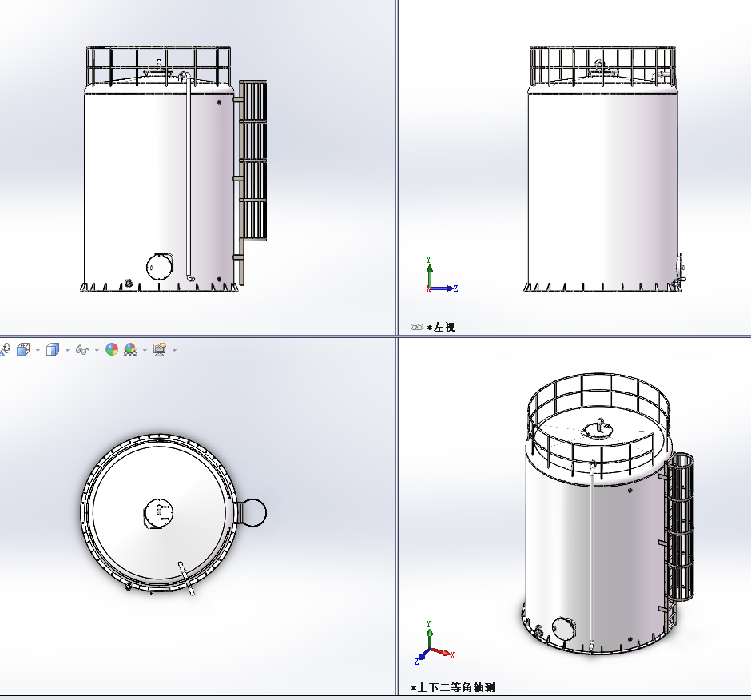Click the coordinate triad in the left view pane

coord(442,275)
